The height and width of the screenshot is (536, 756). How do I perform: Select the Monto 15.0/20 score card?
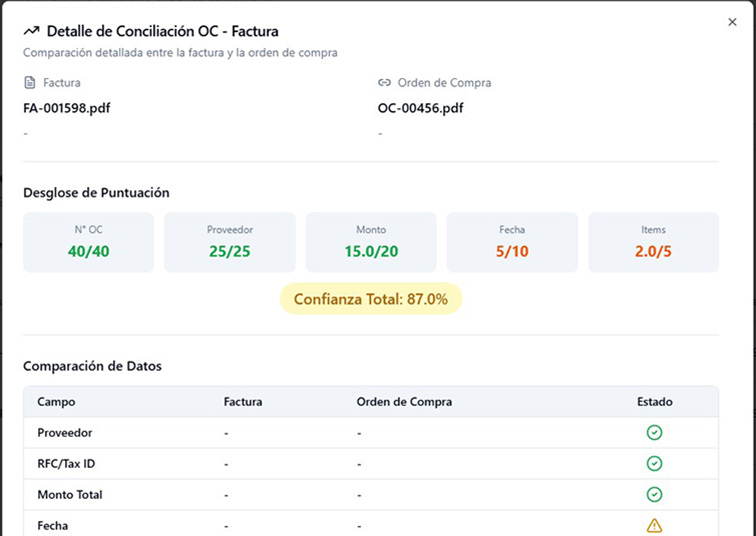[x=371, y=242]
